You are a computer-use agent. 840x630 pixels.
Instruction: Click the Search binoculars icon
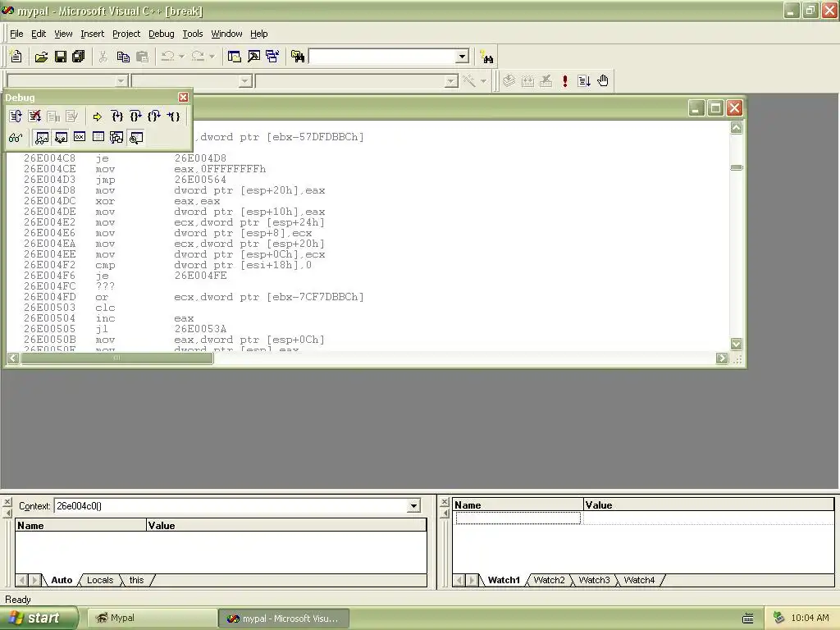pyautogui.click(x=486, y=57)
